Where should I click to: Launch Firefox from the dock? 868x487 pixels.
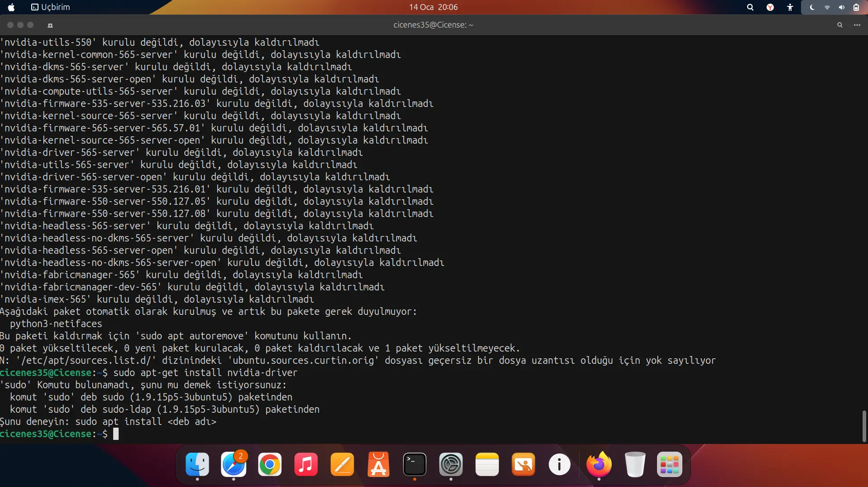599,464
